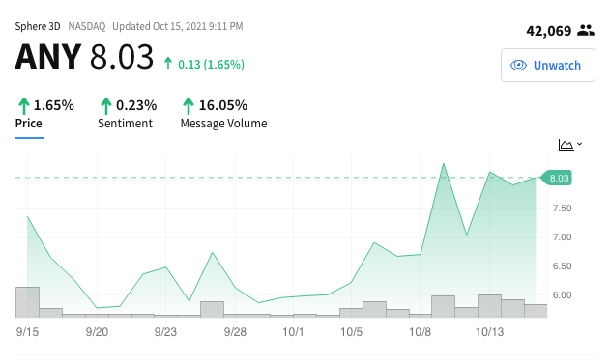Toggle the eye icon in Unwatch
The width and height of the screenshot is (610, 364).
pyautogui.click(x=518, y=66)
